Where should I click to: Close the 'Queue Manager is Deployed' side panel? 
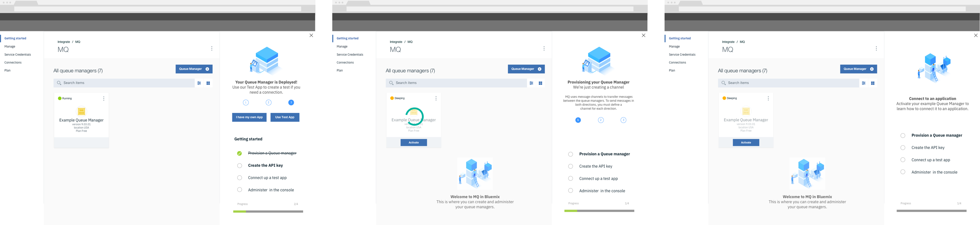(x=311, y=36)
